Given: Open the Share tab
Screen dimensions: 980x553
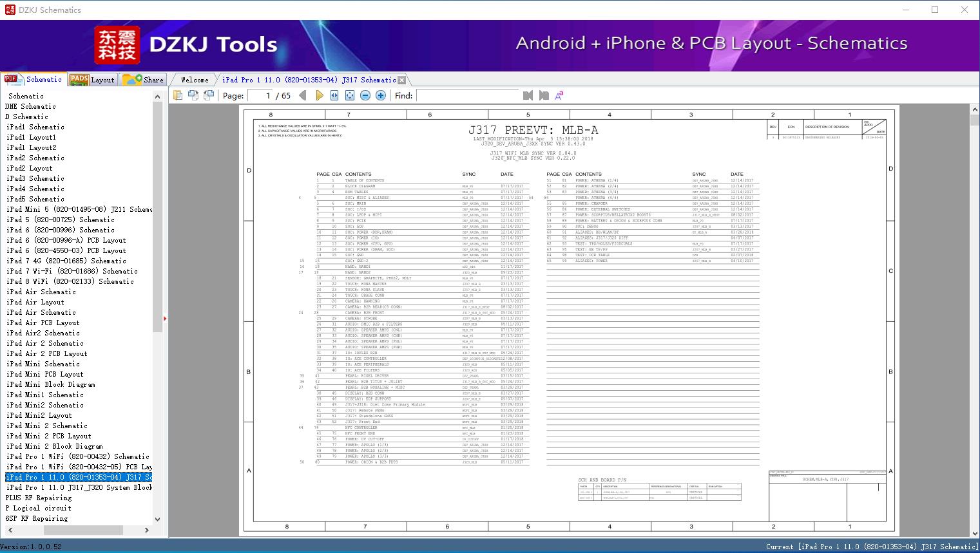Looking at the screenshot, I should pyautogui.click(x=144, y=80).
